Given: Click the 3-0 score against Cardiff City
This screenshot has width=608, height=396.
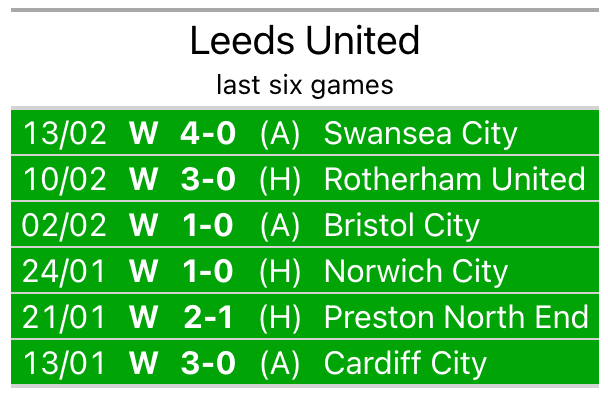Looking at the screenshot, I should point(208,363).
